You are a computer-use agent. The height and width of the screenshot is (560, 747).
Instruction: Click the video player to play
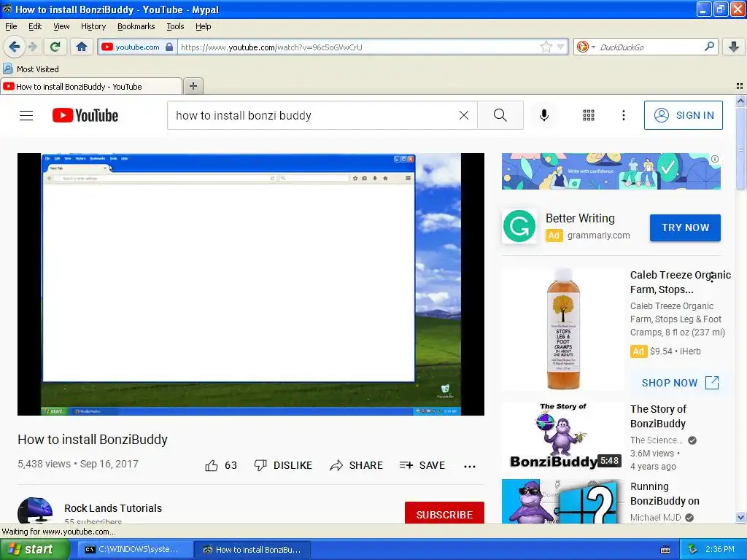click(251, 284)
